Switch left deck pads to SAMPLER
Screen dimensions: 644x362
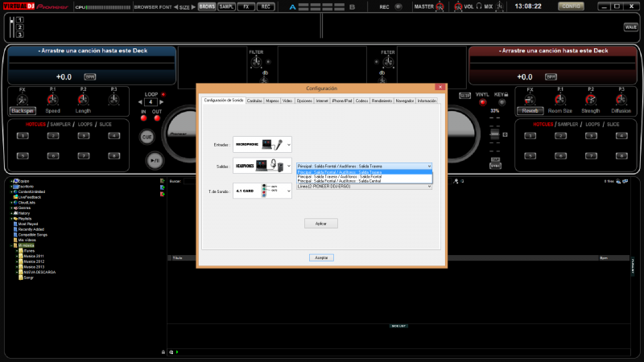pyautogui.click(x=60, y=125)
